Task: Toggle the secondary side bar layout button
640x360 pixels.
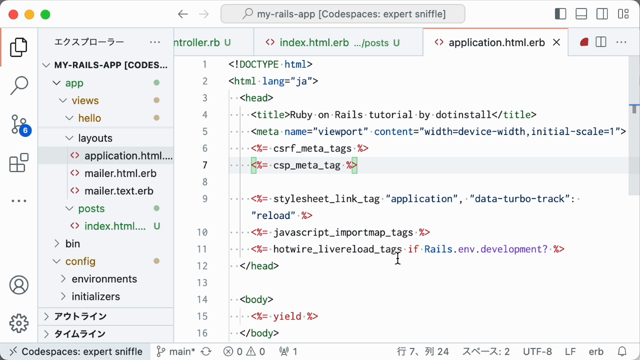Action: pos(602,14)
